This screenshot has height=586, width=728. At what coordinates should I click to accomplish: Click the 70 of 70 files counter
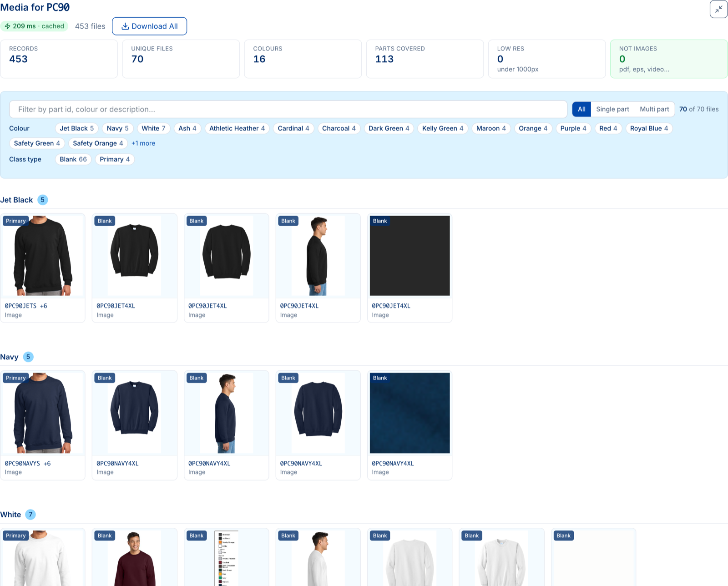click(699, 109)
